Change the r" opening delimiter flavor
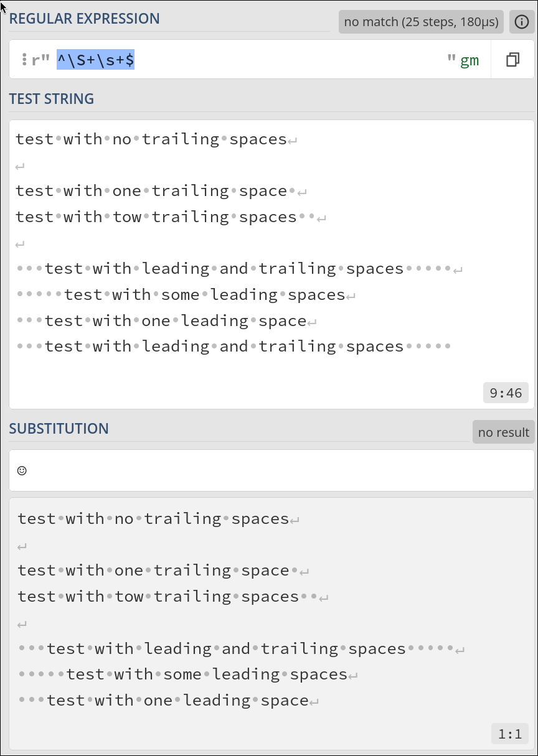538x756 pixels. [40, 60]
